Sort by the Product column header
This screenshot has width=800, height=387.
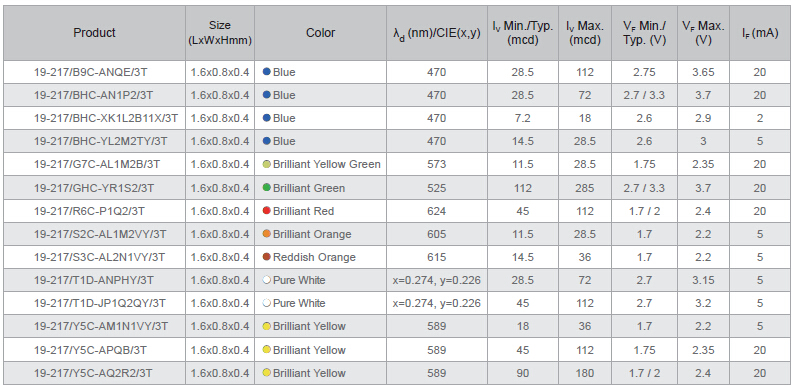tap(94, 33)
